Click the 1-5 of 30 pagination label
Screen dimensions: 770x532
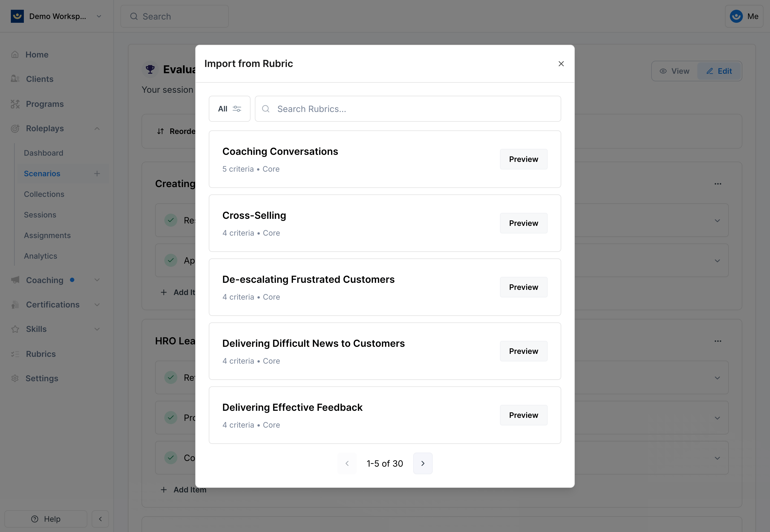pyautogui.click(x=385, y=463)
